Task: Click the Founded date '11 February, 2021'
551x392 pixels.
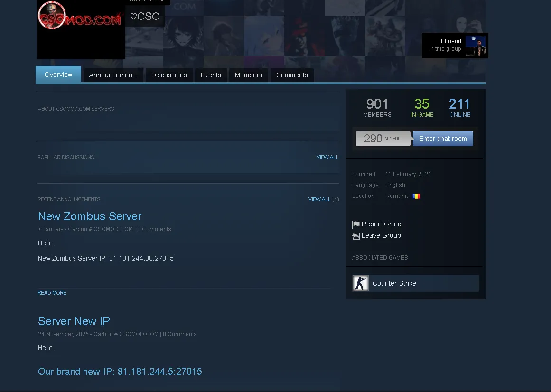Action: [408, 174]
